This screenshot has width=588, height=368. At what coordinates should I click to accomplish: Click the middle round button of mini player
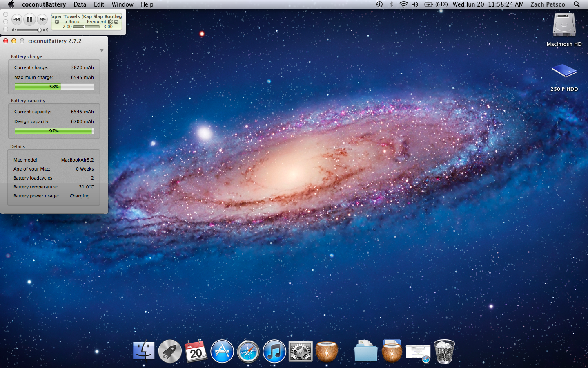click(6, 22)
